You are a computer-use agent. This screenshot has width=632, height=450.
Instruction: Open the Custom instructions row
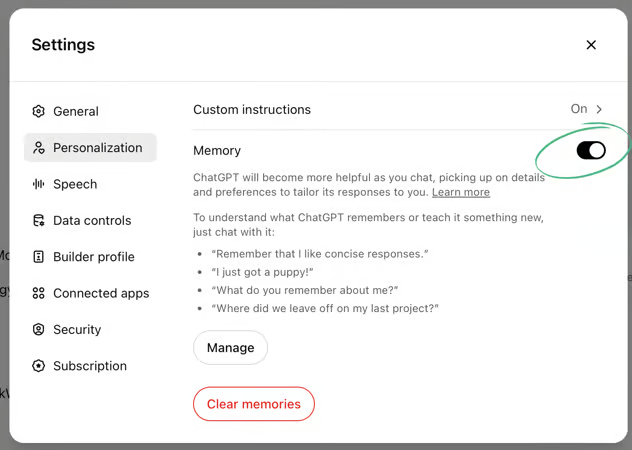(x=399, y=109)
